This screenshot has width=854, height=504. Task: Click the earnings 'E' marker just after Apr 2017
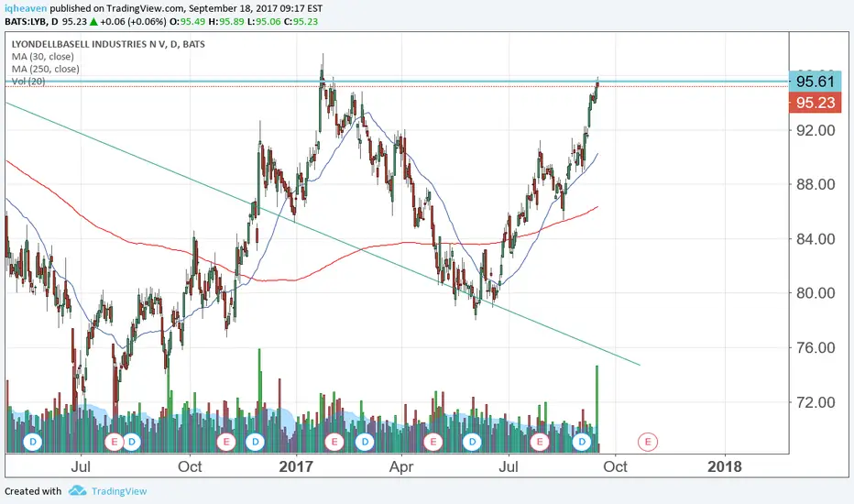433,442
